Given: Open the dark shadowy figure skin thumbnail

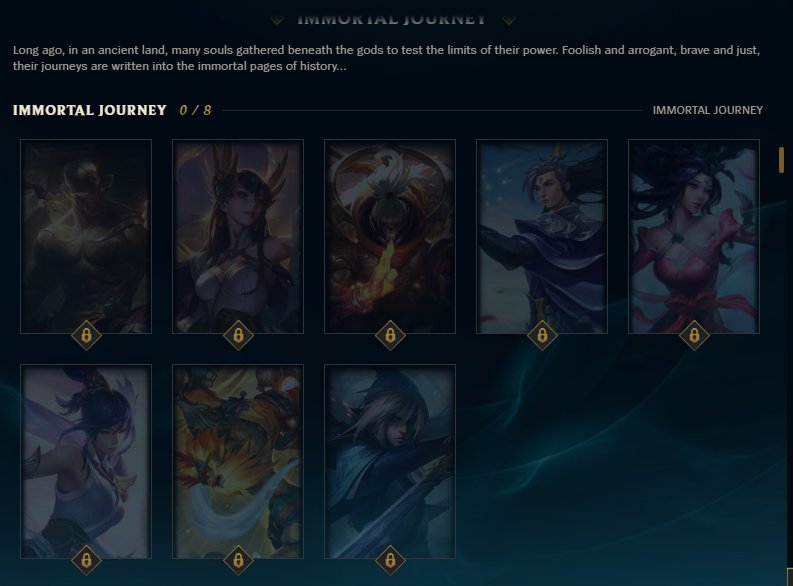Looking at the screenshot, I should [x=86, y=236].
